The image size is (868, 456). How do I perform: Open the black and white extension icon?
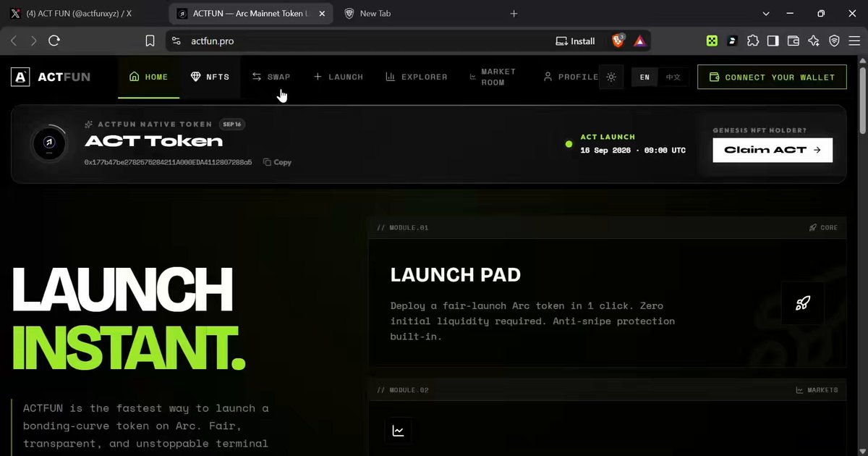pyautogui.click(x=733, y=41)
